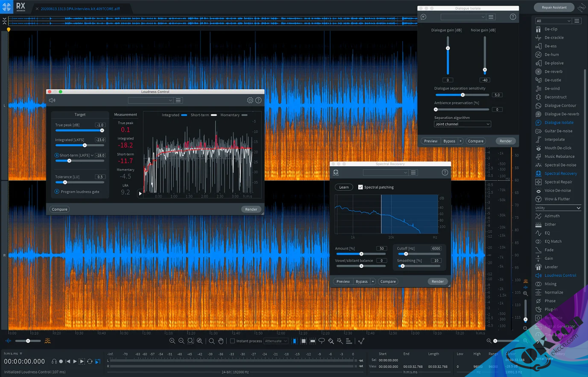Adjust the True peak [dB] slider handle

click(x=102, y=131)
